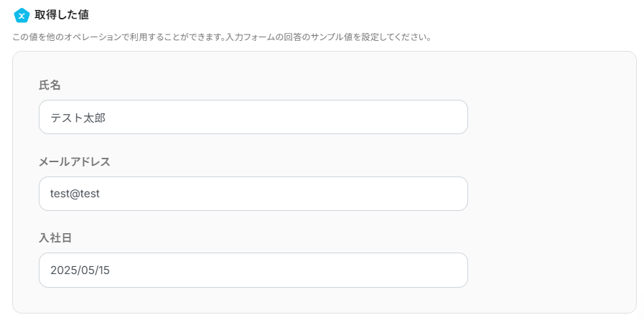Focus the メールアドレス input field
644x320 pixels.
point(253,194)
